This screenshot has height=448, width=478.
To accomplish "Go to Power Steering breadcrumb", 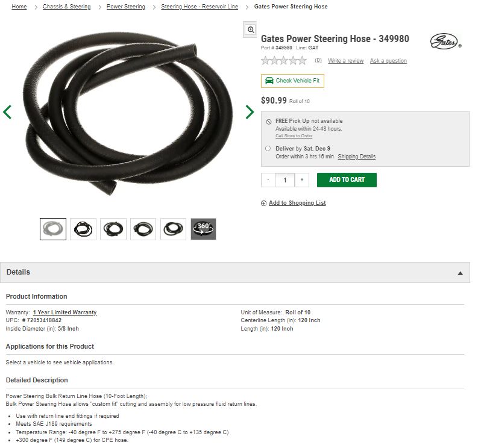I will point(126,7).
